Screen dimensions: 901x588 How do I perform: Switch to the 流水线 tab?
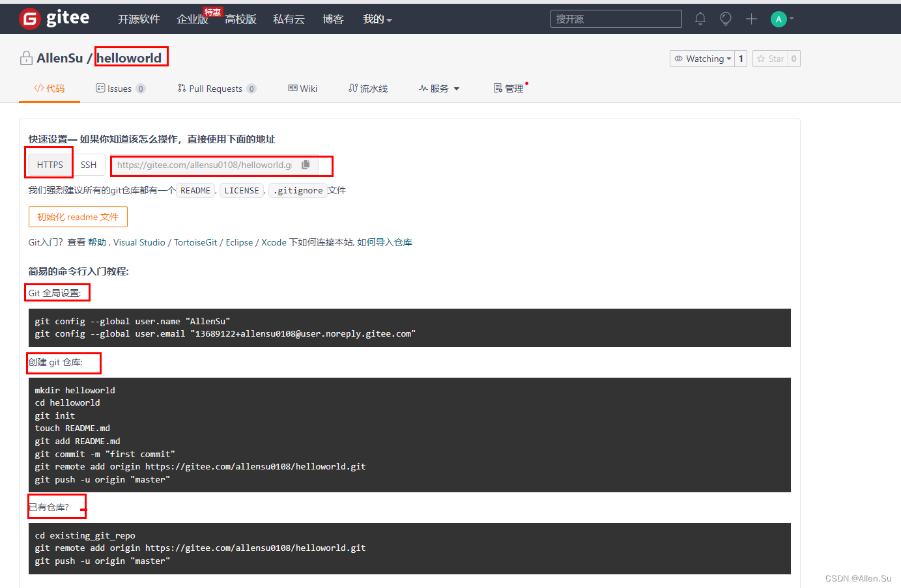click(x=368, y=89)
